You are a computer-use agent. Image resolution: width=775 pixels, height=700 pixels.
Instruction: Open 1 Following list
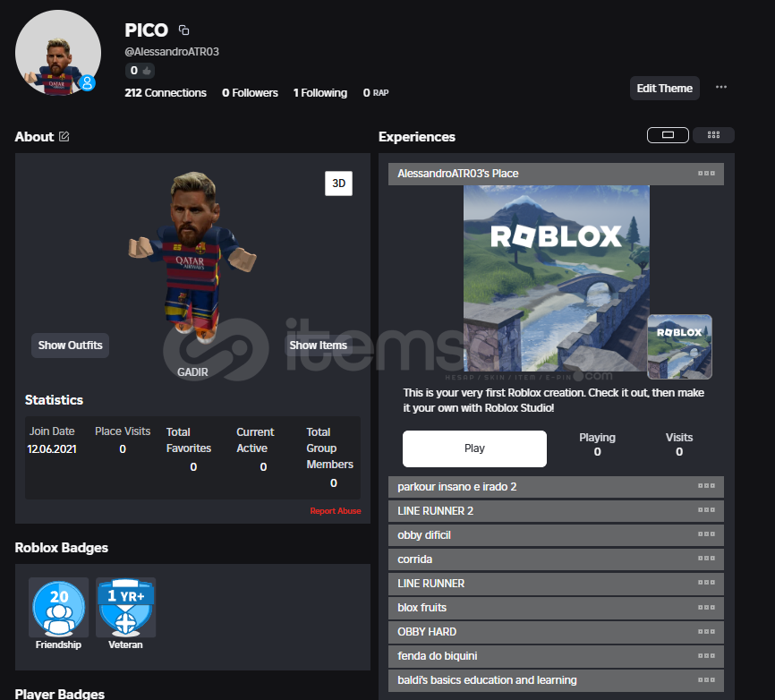click(320, 93)
